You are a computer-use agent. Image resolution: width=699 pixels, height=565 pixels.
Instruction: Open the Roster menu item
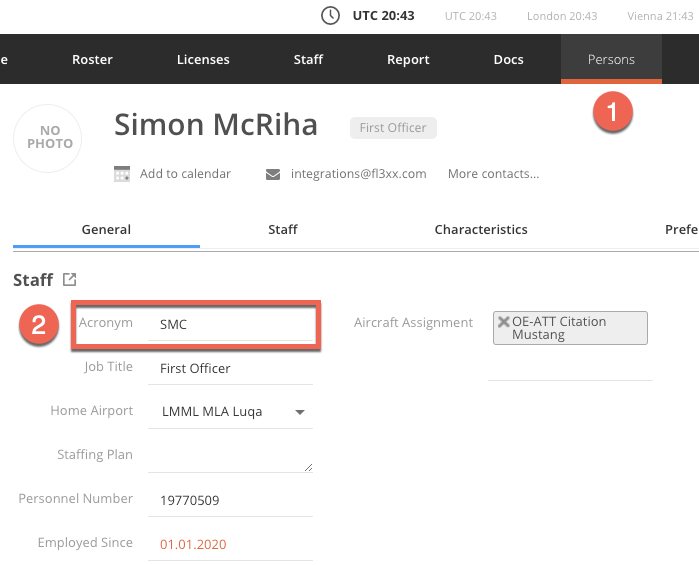click(93, 59)
